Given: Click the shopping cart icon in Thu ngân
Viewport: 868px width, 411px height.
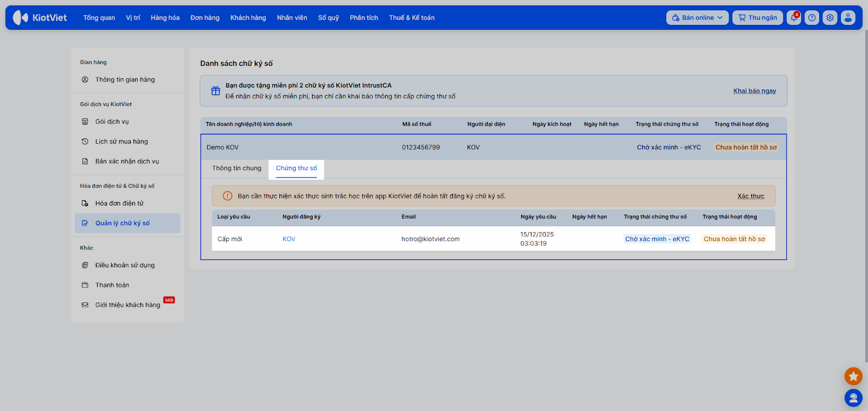Looking at the screenshot, I should tap(742, 18).
